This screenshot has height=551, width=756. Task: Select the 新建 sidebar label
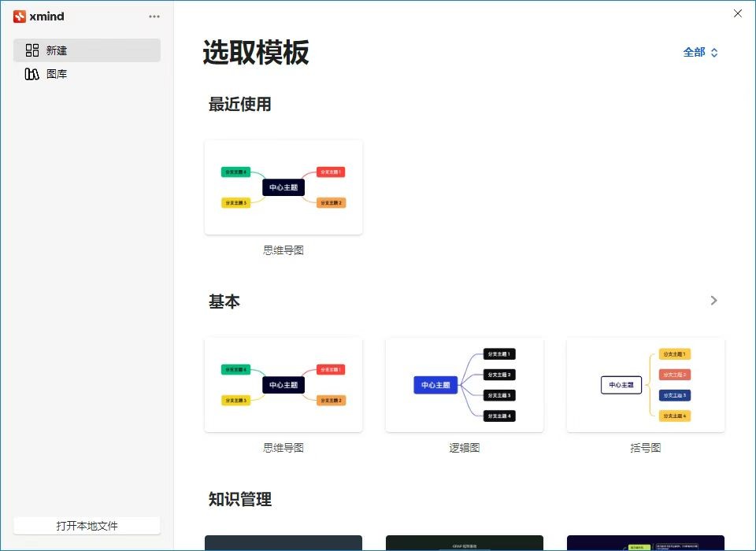click(57, 50)
